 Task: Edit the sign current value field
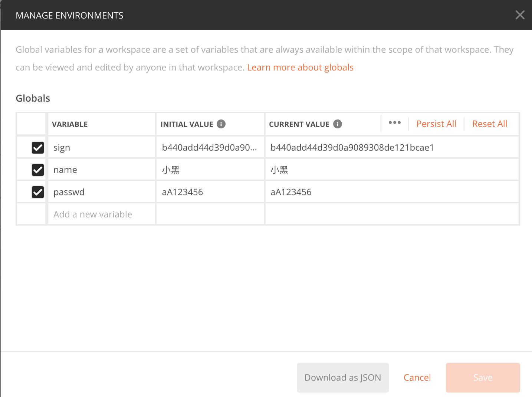coord(391,148)
